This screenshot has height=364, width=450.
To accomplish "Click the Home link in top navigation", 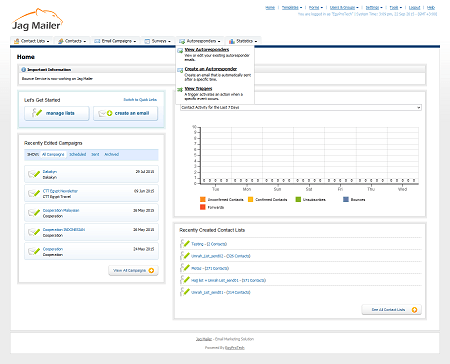I will [270, 7].
